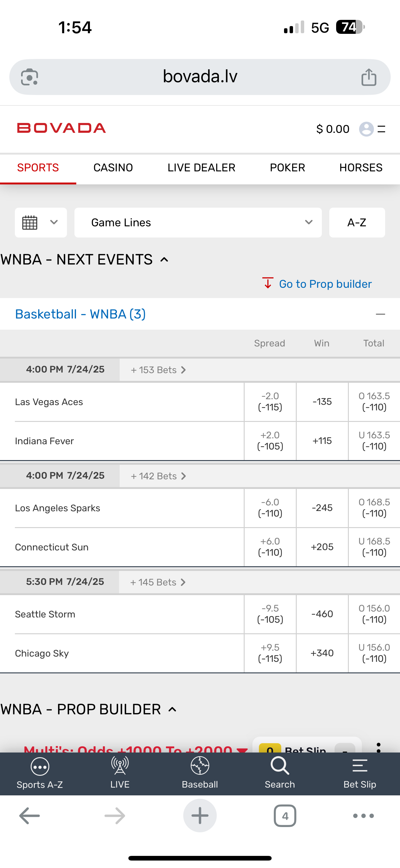
Task: Collapse the Basketball - WNBA (3) group
Action: pos(380,314)
